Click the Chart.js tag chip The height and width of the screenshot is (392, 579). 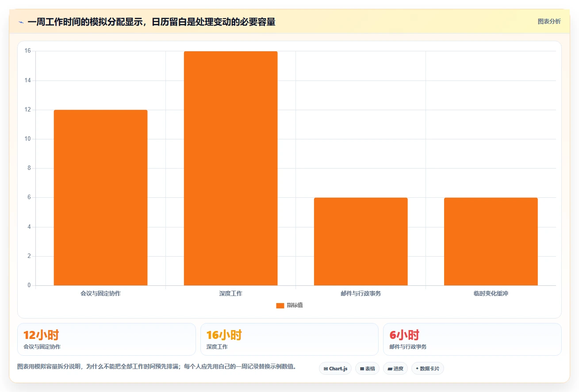coord(335,369)
